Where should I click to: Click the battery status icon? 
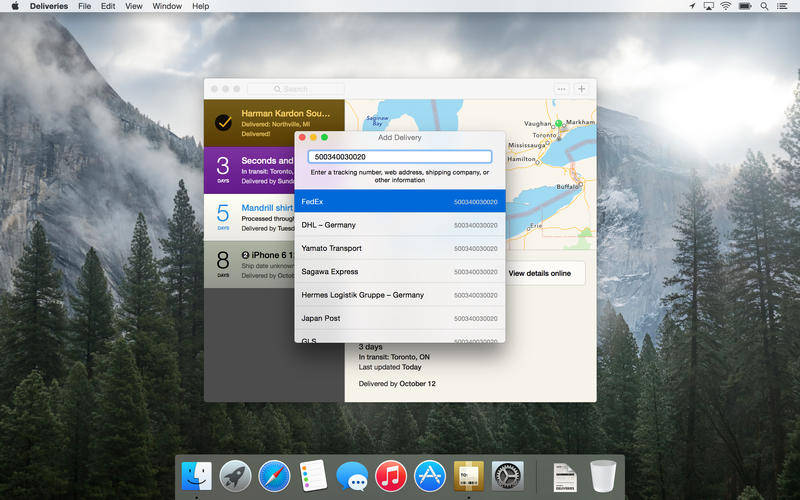[745, 6]
